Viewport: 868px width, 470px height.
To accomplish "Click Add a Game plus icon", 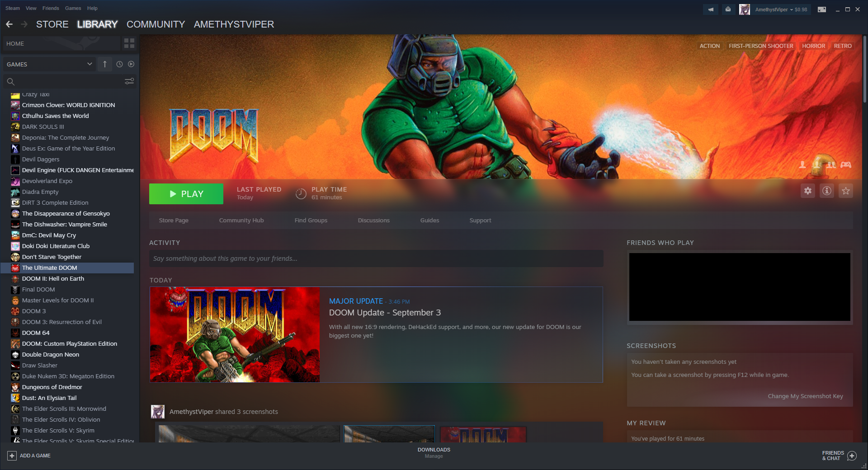I will coord(12,456).
